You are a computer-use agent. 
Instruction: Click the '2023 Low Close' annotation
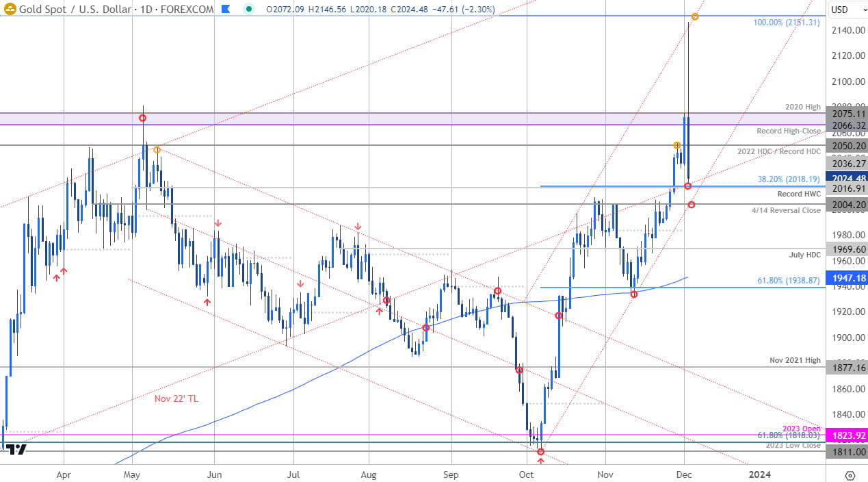[x=793, y=445]
